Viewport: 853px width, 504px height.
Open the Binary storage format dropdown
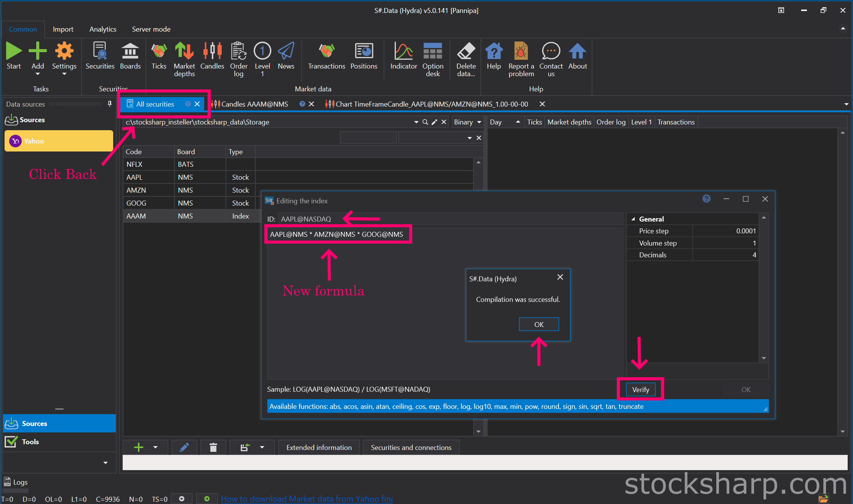[x=467, y=122]
